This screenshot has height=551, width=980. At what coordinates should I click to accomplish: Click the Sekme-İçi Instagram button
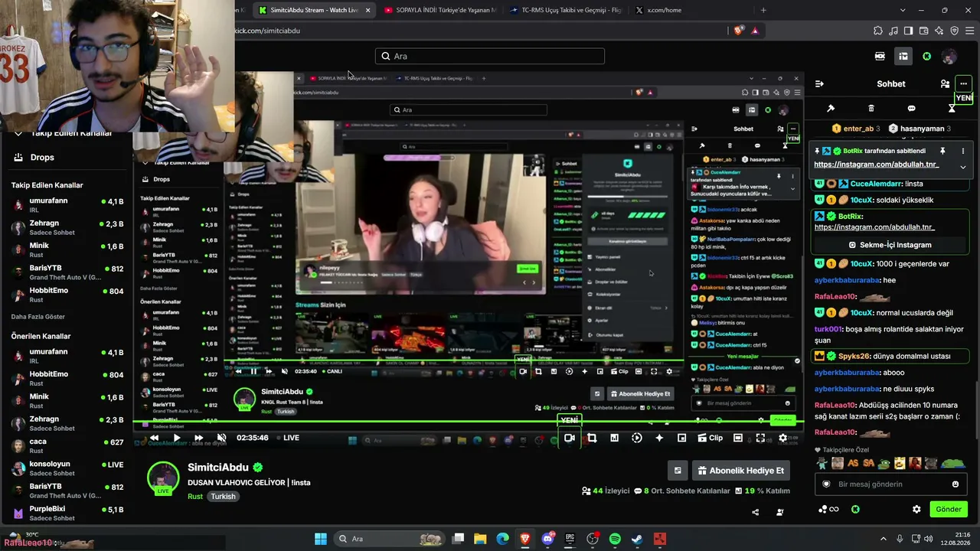[x=890, y=245]
